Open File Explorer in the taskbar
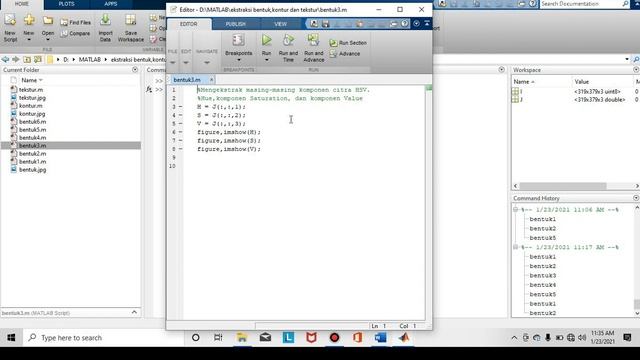The image size is (640, 360). coord(242,338)
